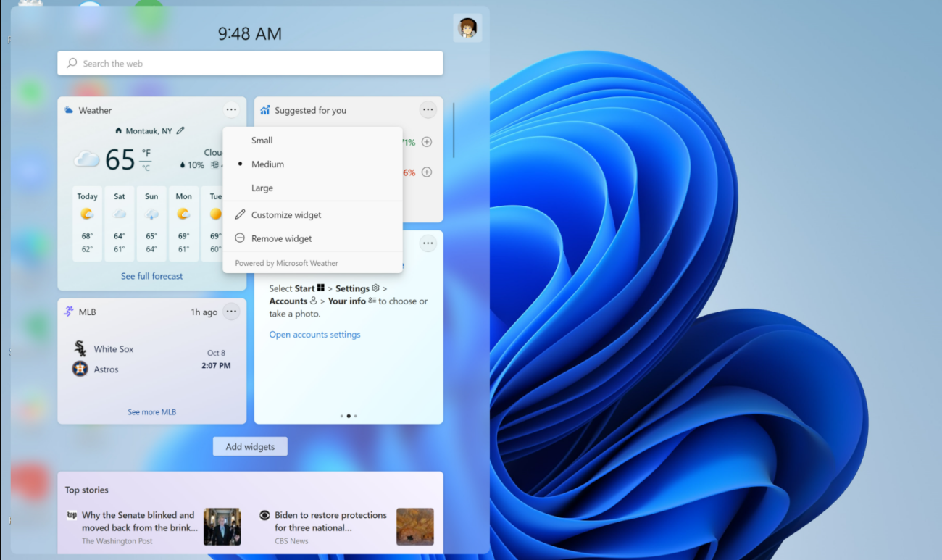Open MLB widget more options button
Screen dimensions: 942x560
click(231, 312)
